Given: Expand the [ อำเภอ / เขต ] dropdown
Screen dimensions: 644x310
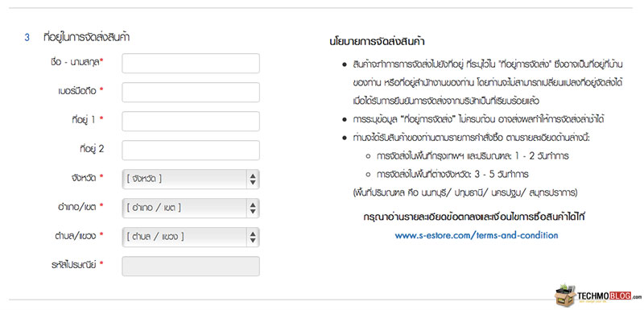Looking at the screenshot, I should click(x=191, y=209).
